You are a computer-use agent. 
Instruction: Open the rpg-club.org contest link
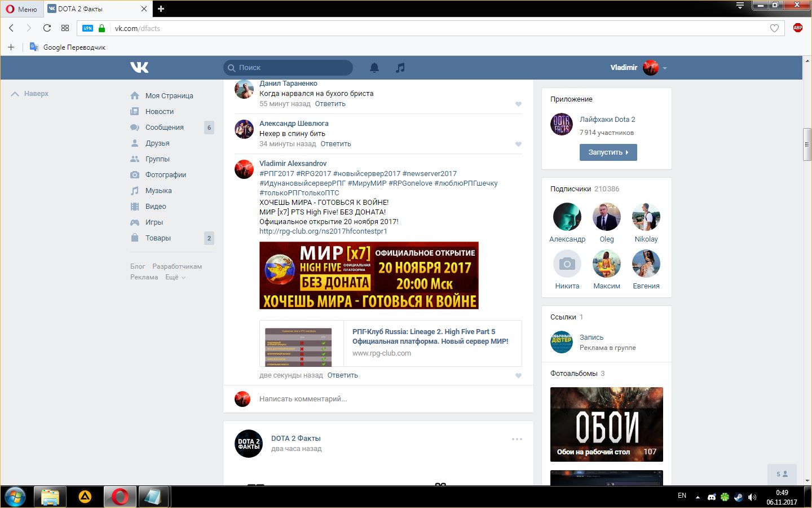point(323,231)
